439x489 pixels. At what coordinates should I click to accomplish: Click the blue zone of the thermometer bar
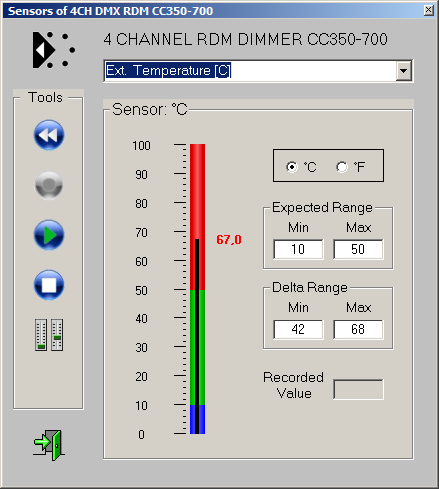(x=197, y=419)
